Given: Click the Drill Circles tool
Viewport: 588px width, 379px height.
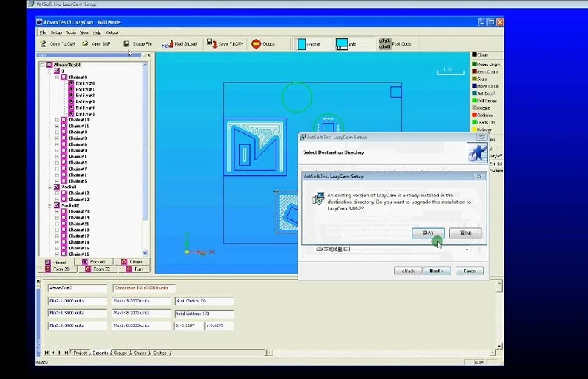Looking at the screenshot, I should pos(484,101).
